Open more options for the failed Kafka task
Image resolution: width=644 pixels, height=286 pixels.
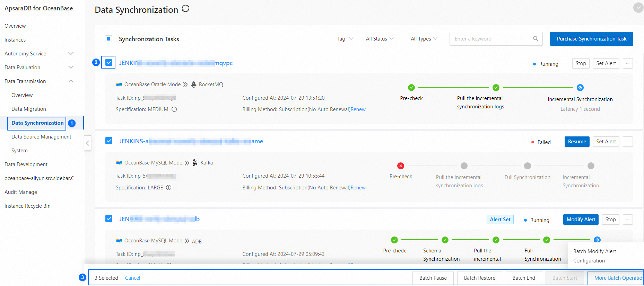coord(628,142)
